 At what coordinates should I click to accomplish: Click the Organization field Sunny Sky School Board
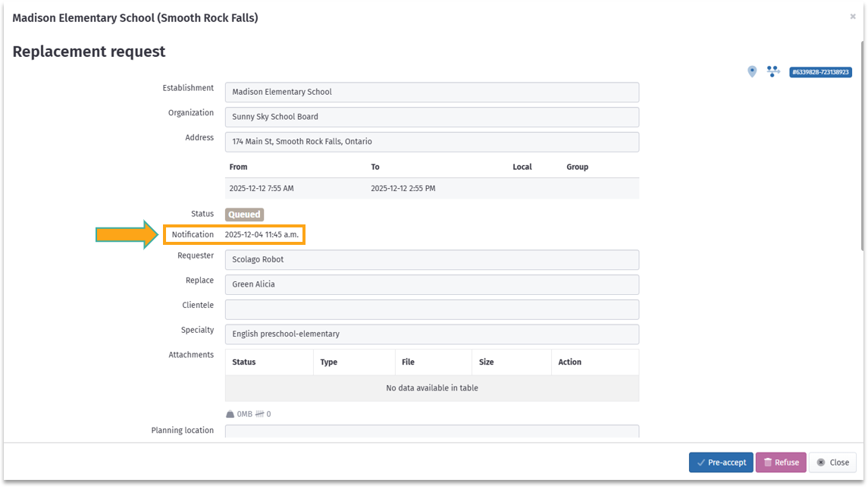coord(432,117)
